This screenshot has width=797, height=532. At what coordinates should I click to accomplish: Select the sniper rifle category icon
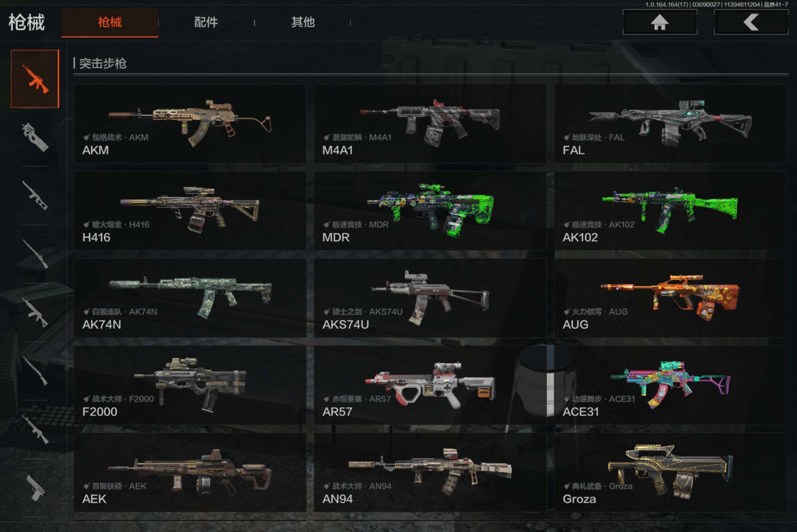(x=35, y=254)
